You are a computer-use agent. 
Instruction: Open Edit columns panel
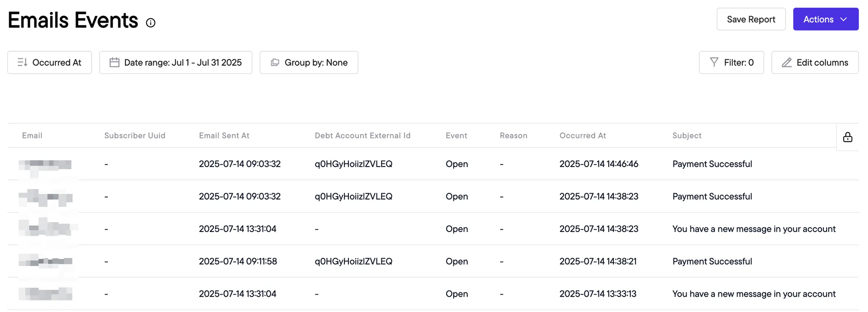point(815,62)
